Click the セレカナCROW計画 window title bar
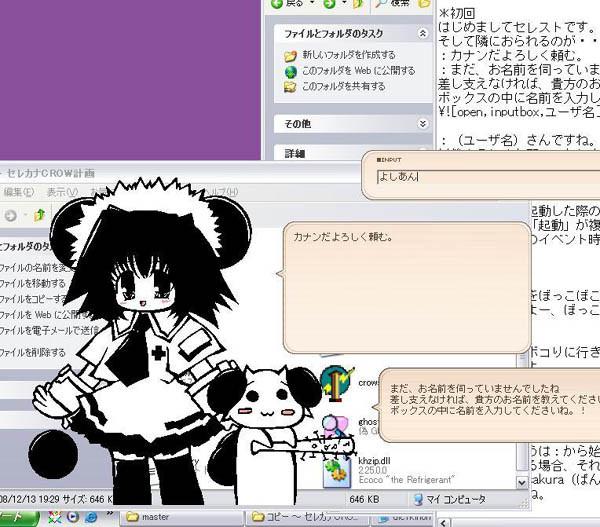The image size is (600, 527). [180, 173]
